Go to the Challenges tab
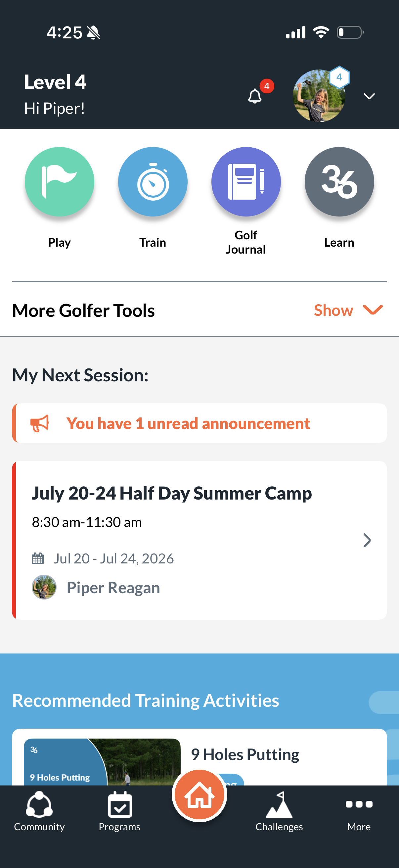 (x=279, y=811)
